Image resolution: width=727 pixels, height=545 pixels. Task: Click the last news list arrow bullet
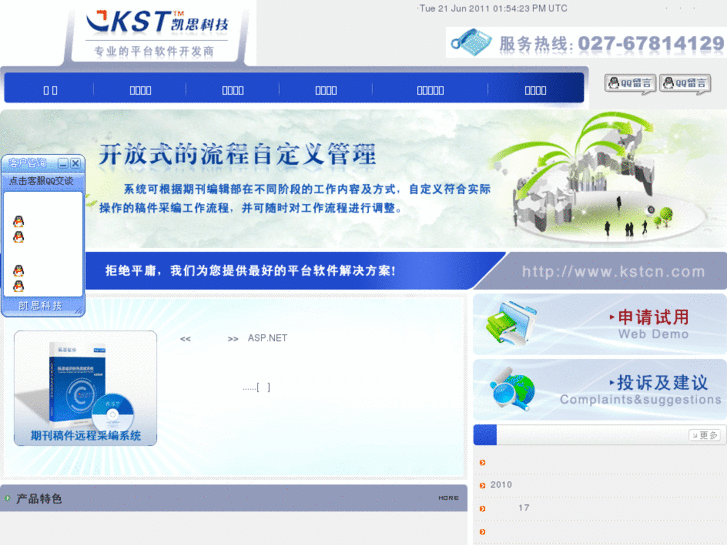click(482, 532)
